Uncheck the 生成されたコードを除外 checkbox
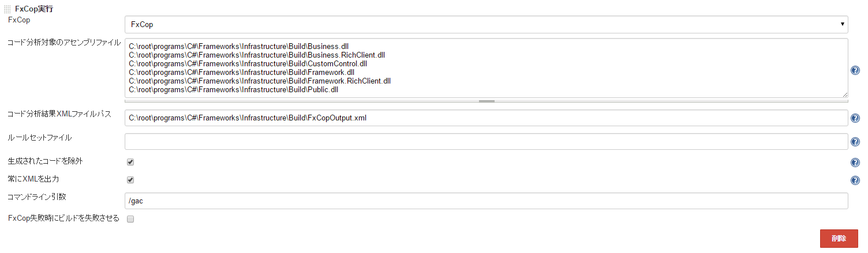The image size is (868, 253). tap(130, 162)
